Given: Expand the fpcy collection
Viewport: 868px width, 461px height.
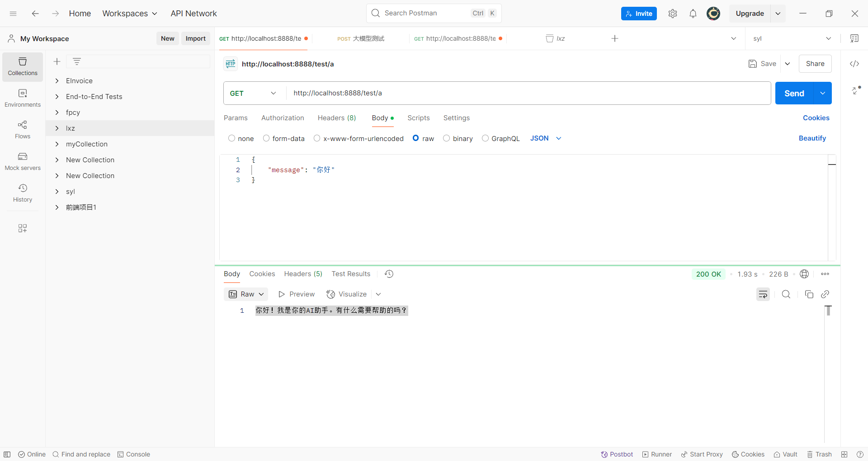Looking at the screenshot, I should [x=57, y=113].
